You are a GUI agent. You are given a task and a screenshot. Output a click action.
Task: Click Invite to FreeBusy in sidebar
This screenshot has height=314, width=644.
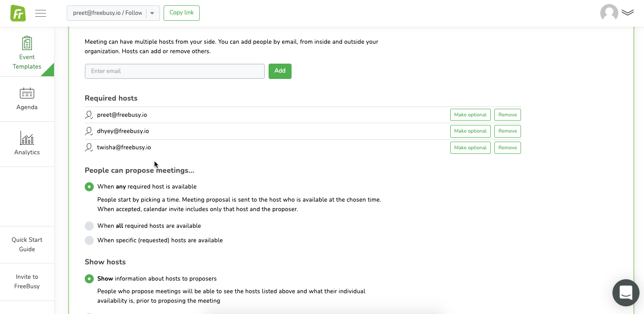[27, 282]
